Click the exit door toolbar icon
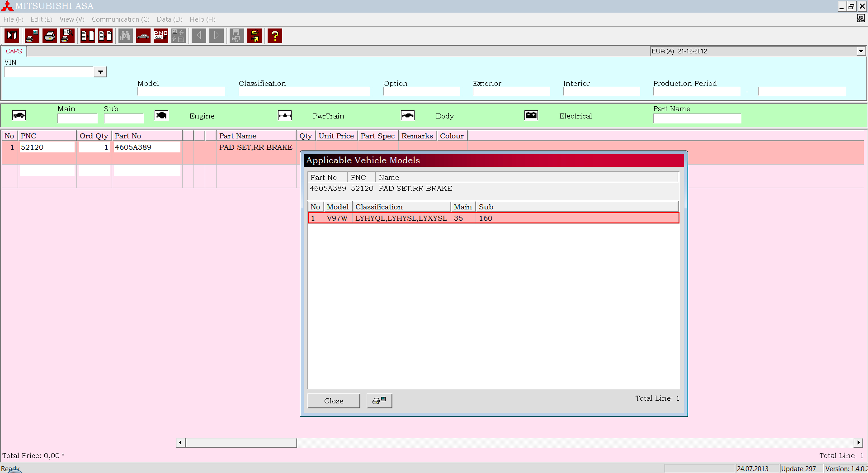Viewport: 868px width, 473px height. 12,36
